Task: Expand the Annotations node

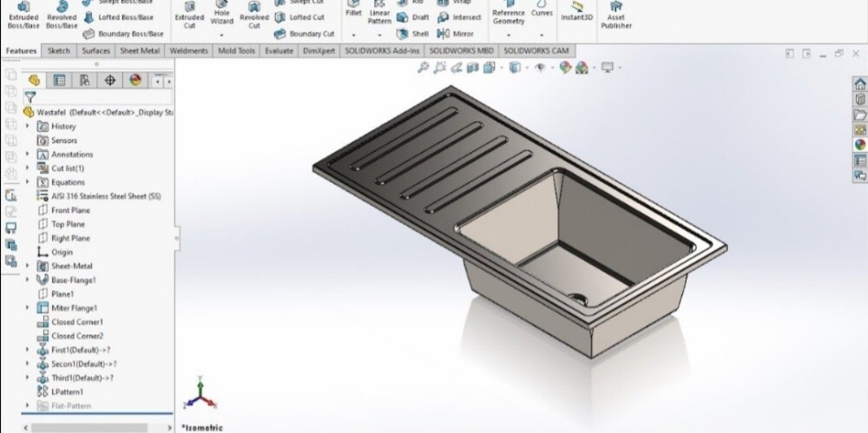Action: point(27,154)
